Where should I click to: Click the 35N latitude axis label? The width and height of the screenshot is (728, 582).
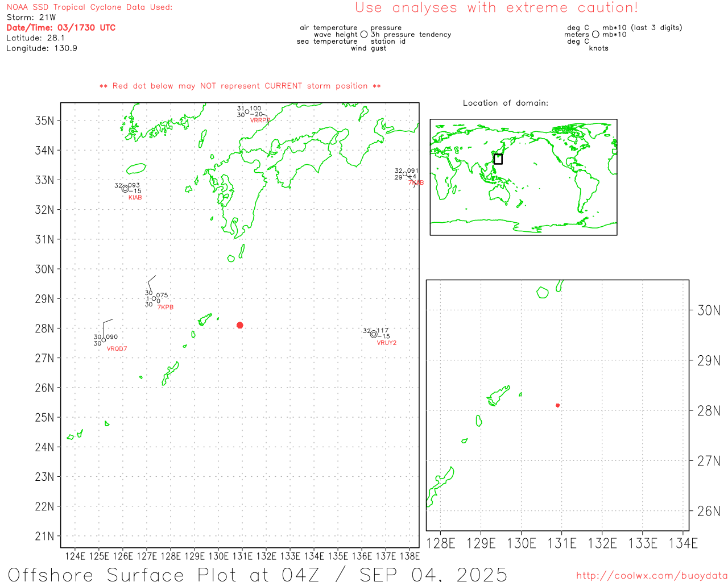pyautogui.click(x=45, y=121)
